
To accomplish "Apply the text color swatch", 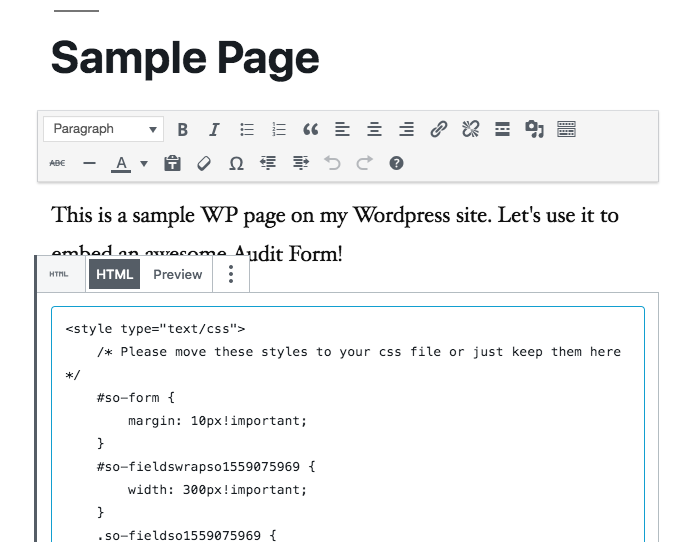I will [x=121, y=163].
